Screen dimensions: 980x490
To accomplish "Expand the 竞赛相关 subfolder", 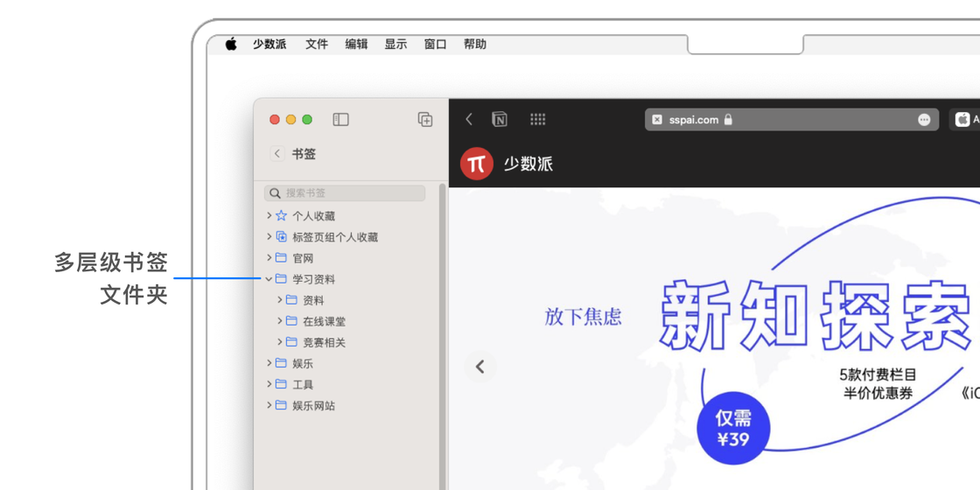I will [x=279, y=342].
